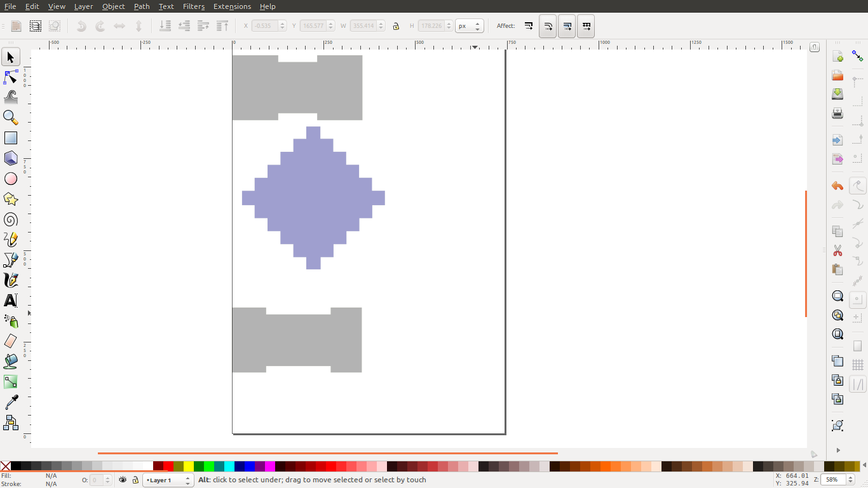This screenshot has width=868, height=488.
Task: Choose the Gradient tool
Action: pos(11,382)
